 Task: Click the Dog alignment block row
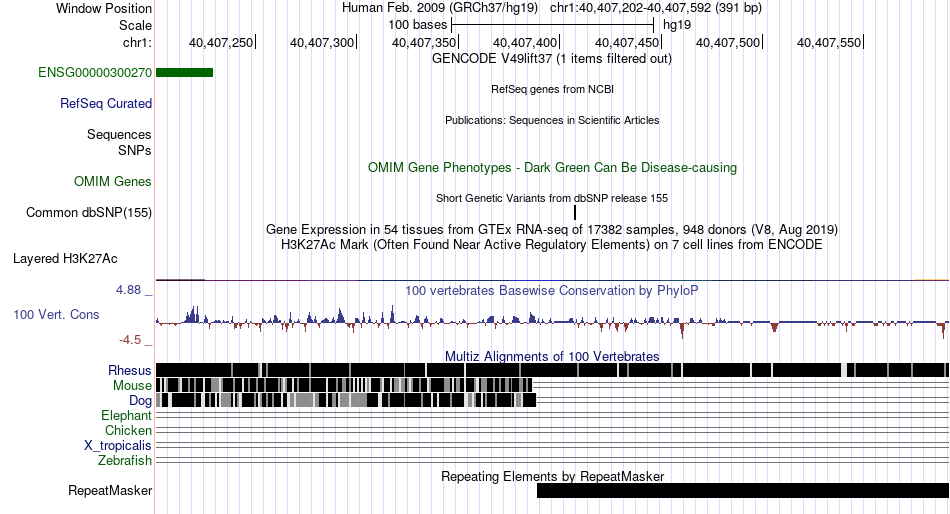[x=346, y=400]
